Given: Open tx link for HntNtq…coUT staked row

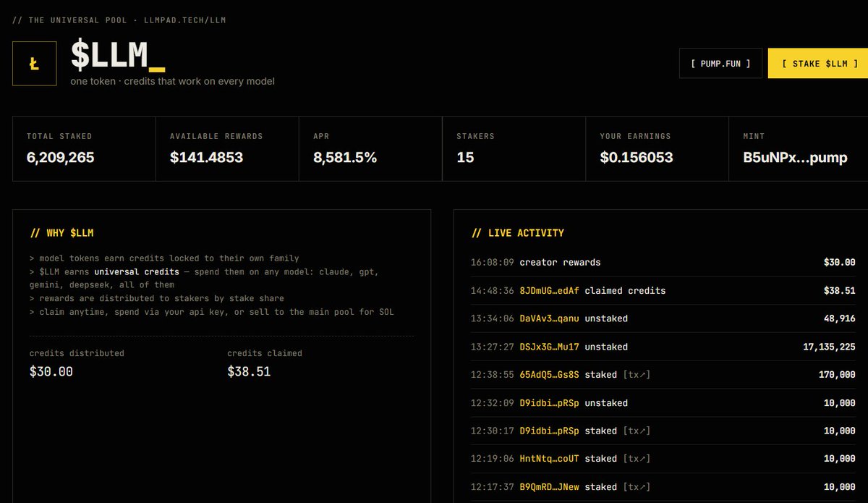Looking at the screenshot, I should point(637,459).
